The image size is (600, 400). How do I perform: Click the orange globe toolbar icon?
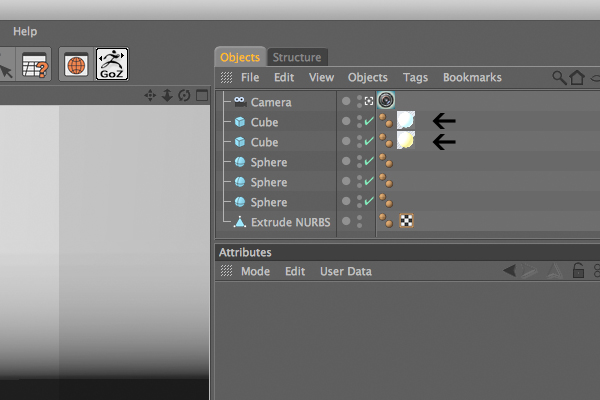(x=76, y=65)
